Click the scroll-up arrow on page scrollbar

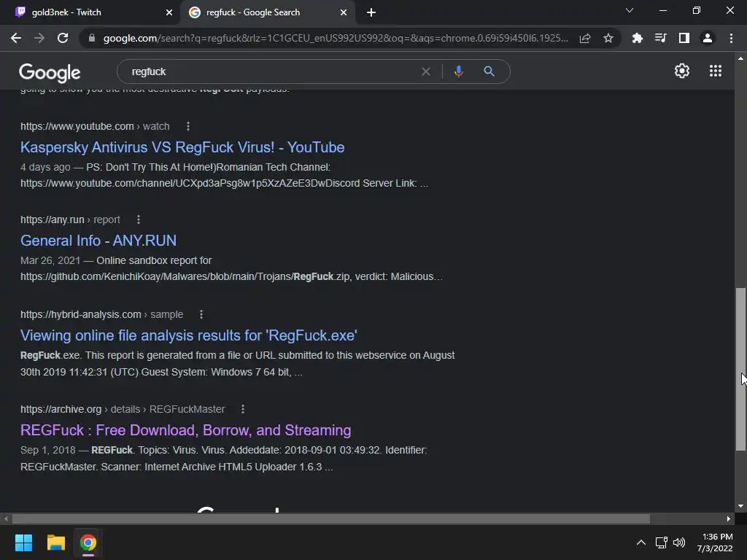[740, 58]
